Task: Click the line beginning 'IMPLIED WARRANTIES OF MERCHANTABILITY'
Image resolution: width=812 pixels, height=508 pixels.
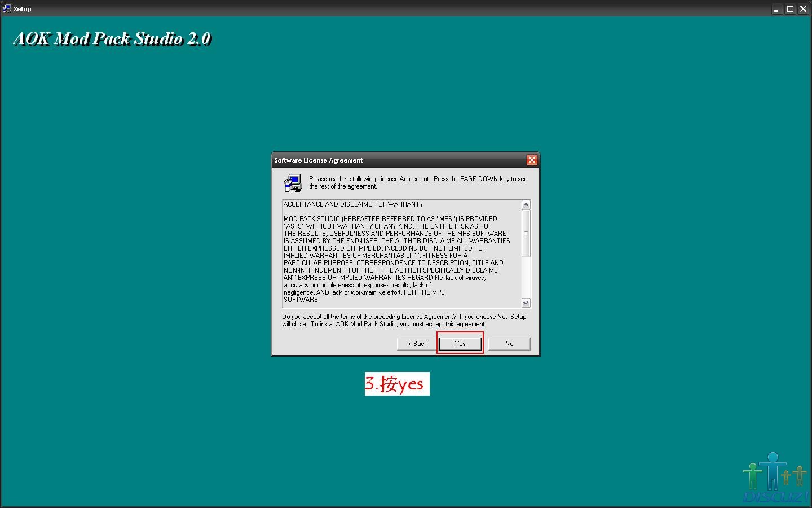Action: pos(376,256)
